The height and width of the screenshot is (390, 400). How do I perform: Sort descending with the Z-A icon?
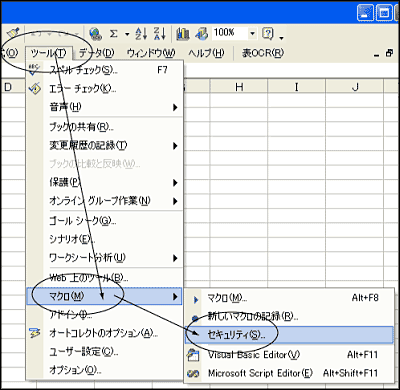159,34
